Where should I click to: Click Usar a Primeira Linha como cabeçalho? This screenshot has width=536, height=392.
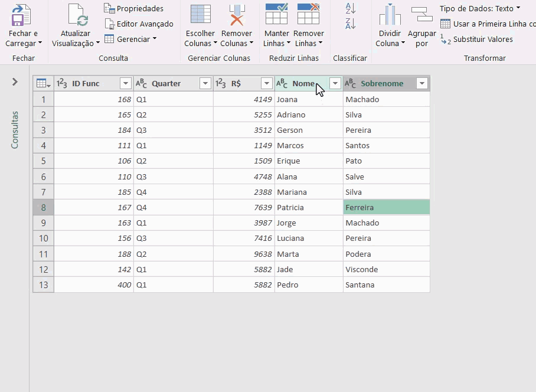pos(489,24)
